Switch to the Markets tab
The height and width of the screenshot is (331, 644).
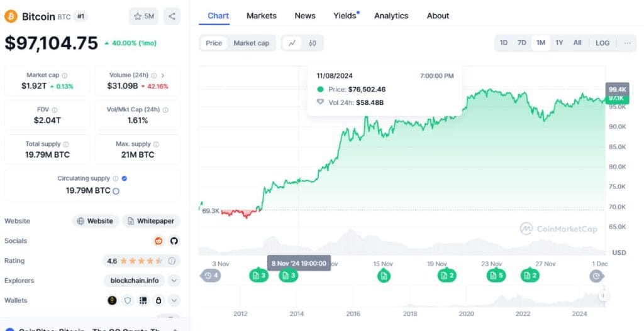coord(261,16)
